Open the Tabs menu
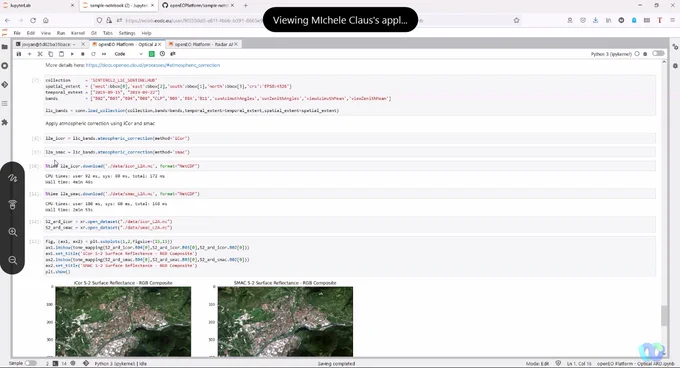This screenshot has height=368, width=680. 108,33
